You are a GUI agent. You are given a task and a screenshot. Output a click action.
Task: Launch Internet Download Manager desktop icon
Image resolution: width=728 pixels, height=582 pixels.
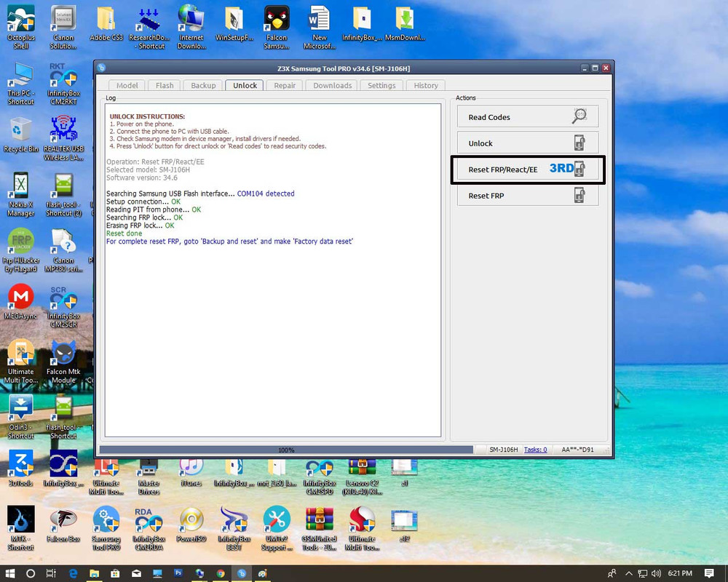tap(191, 27)
